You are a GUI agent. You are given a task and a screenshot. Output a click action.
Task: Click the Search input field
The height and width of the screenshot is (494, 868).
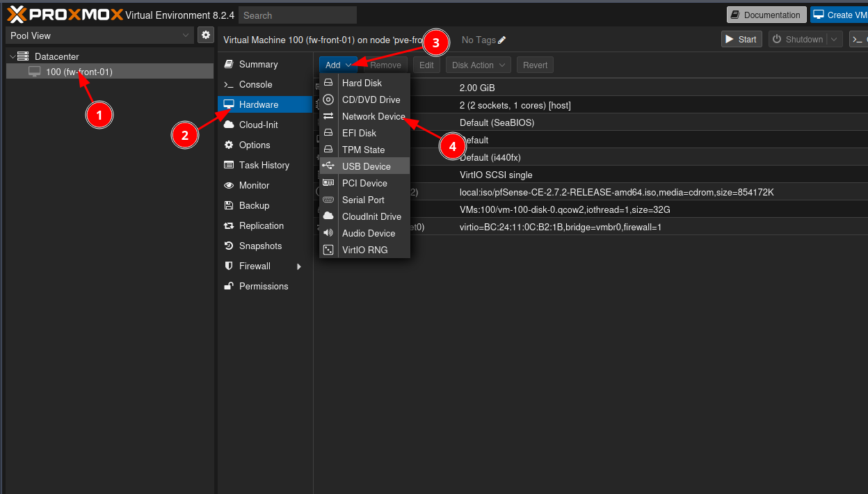pyautogui.click(x=297, y=15)
